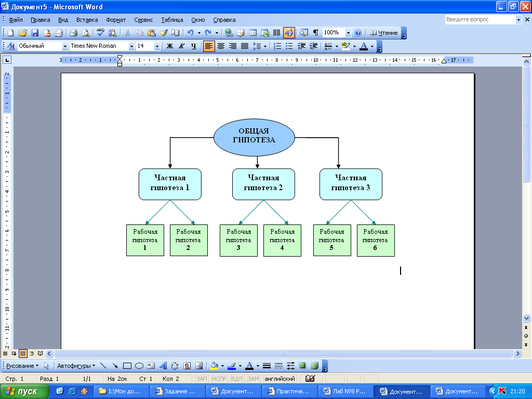
Task: Apply Shadow Style to the shape
Action: tap(302, 366)
